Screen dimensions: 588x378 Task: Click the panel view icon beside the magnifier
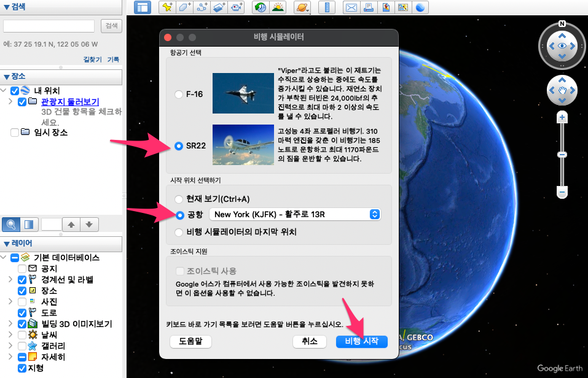click(x=29, y=225)
